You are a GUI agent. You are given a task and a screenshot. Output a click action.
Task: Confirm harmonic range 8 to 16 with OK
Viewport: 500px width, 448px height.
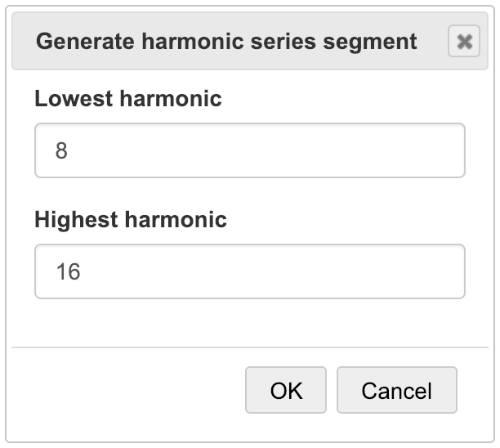[x=286, y=390]
